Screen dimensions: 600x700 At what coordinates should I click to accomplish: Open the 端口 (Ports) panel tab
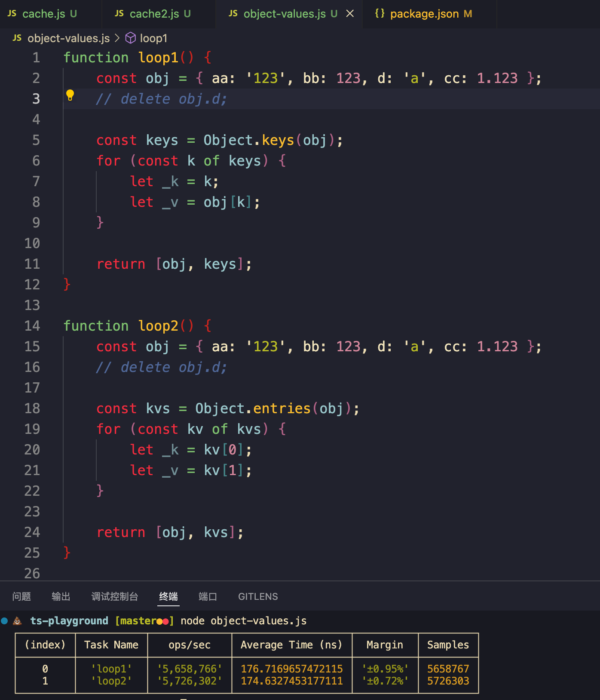pos(208,596)
